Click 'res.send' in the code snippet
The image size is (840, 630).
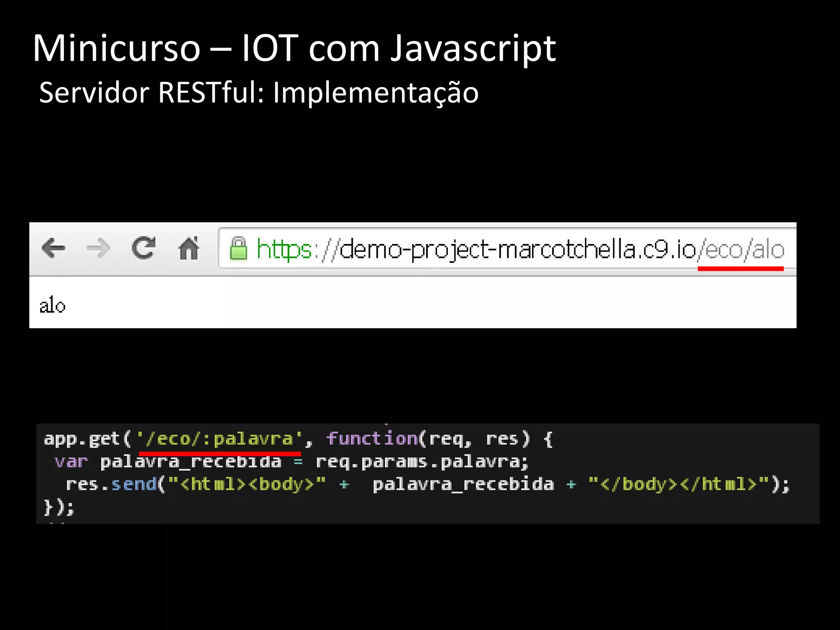pyautogui.click(x=112, y=484)
